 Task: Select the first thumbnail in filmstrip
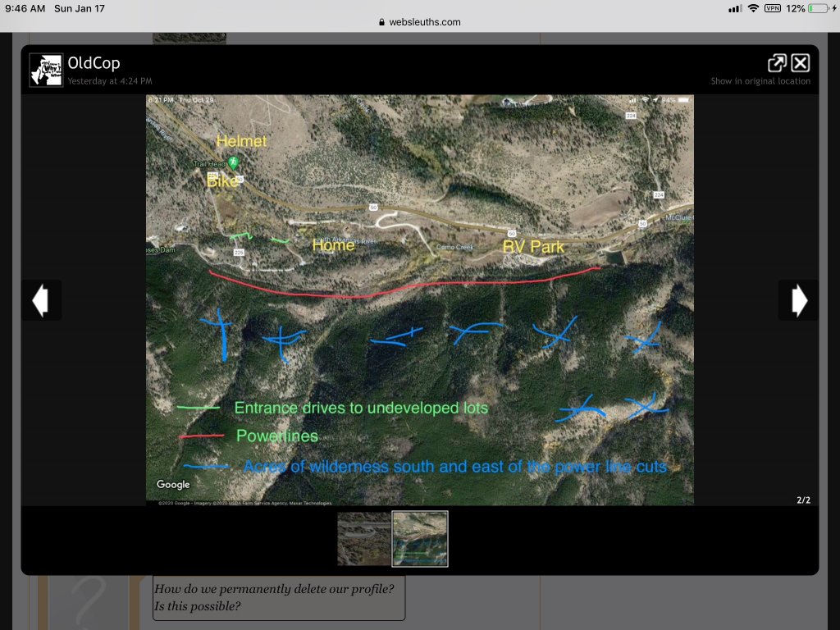(x=364, y=539)
